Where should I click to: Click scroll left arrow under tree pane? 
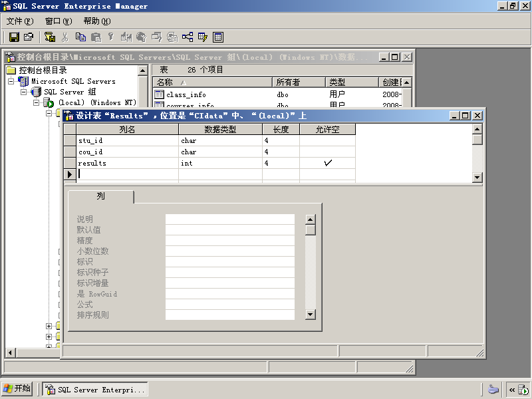pyautogui.click(x=10, y=353)
